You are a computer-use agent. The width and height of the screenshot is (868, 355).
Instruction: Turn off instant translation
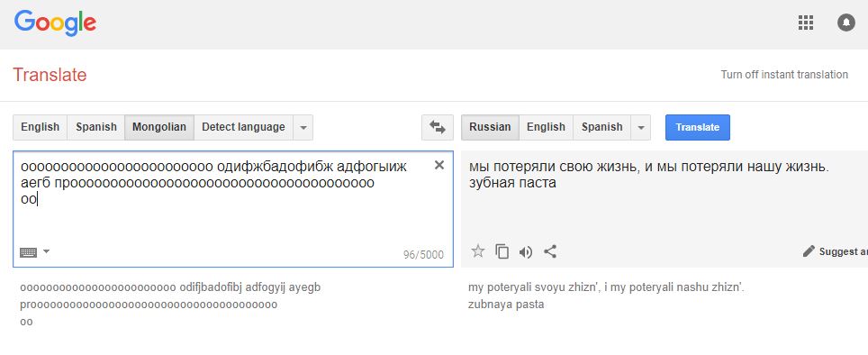click(x=784, y=75)
